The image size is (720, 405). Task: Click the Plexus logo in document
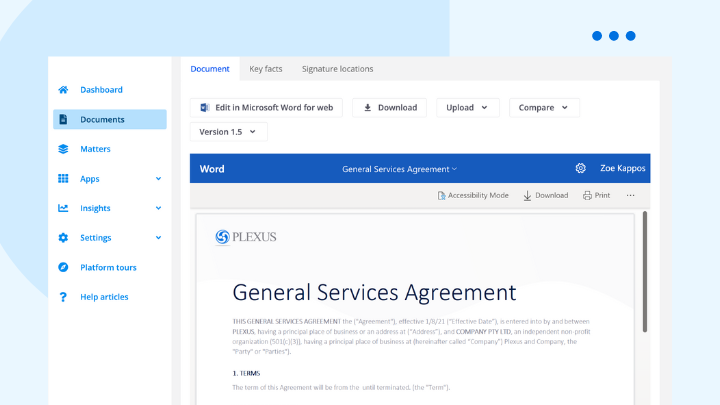[x=246, y=237]
